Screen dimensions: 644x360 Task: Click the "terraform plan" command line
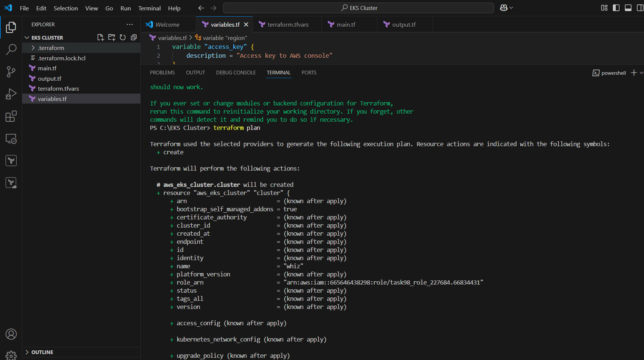pos(237,128)
